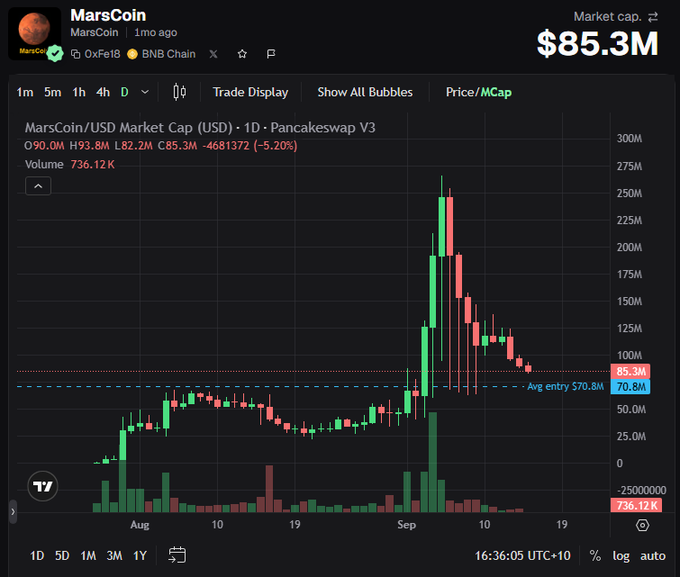
Task: Click the $85.3M market cap value
Action: (598, 44)
